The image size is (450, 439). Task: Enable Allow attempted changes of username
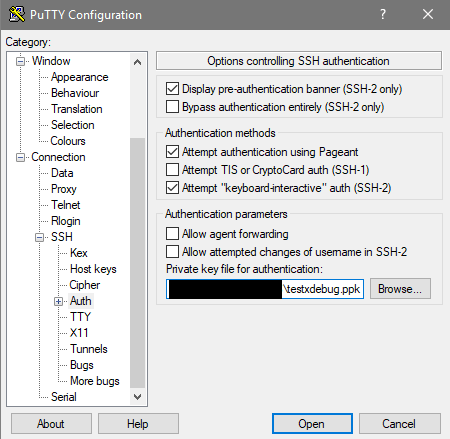(172, 252)
